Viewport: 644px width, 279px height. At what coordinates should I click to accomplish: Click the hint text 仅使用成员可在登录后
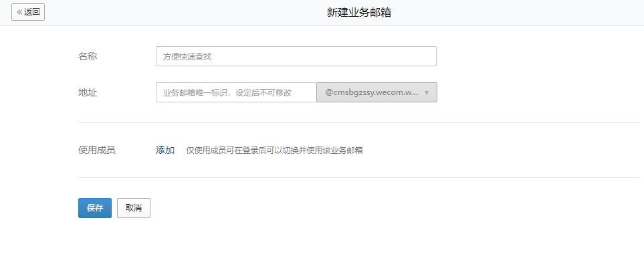point(274,150)
